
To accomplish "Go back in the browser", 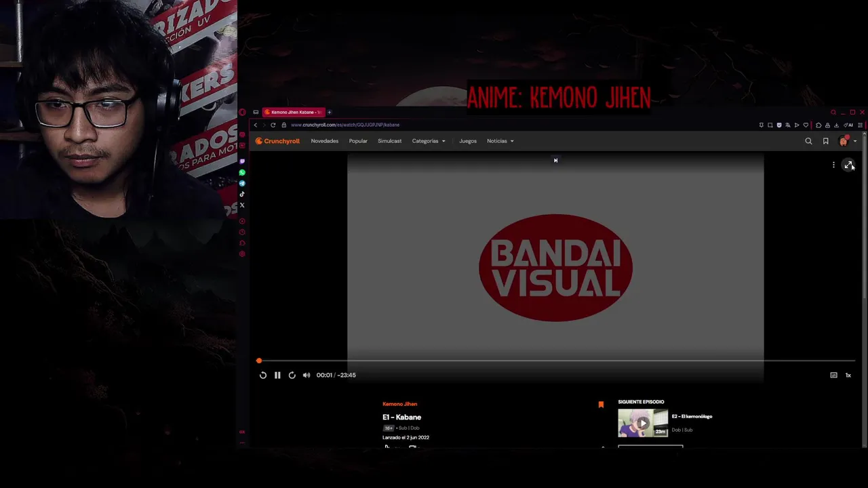I will [x=256, y=125].
